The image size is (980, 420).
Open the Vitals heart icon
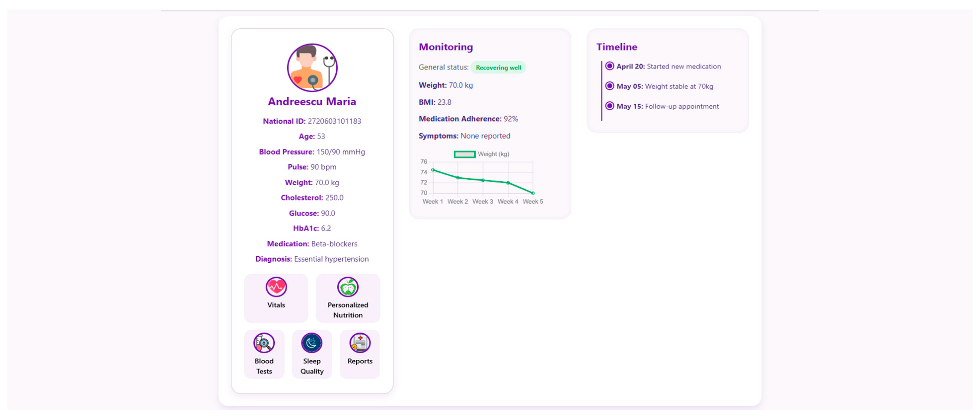tap(276, 287)
